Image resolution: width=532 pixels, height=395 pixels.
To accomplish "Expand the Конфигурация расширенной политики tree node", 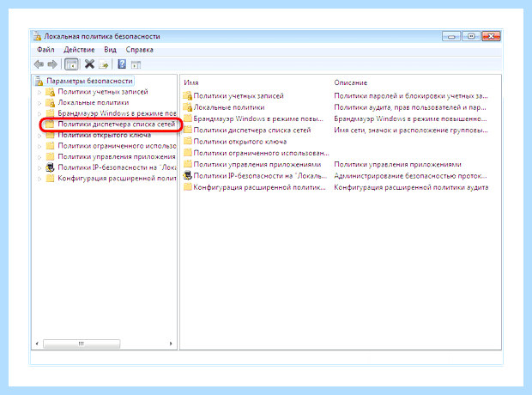I will click(39, 179).
